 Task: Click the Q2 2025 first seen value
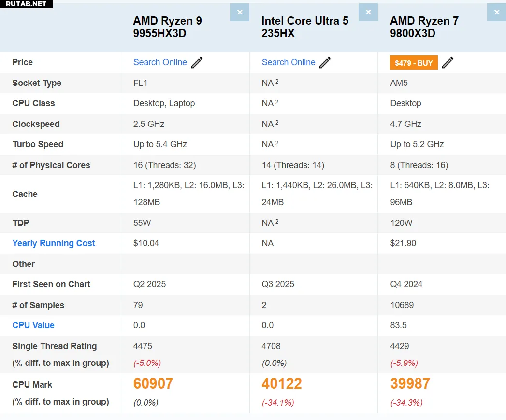tap(149, 284)
